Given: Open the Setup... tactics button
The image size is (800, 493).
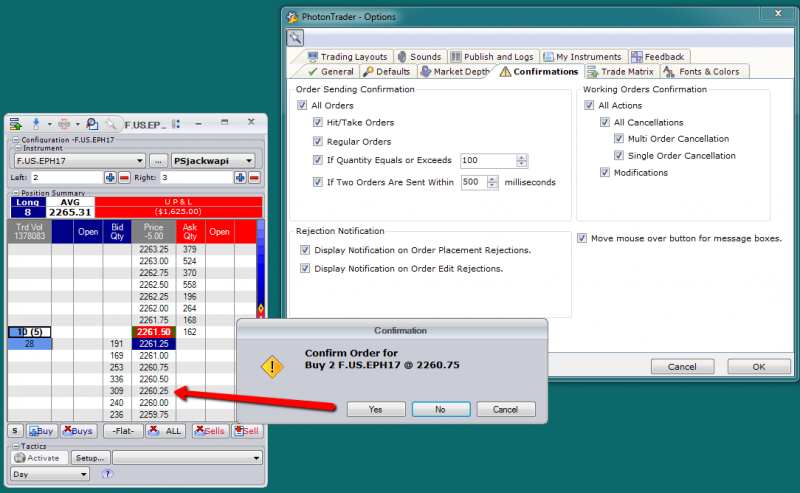Looking at the screenshot, I should [x=90, y=458].
